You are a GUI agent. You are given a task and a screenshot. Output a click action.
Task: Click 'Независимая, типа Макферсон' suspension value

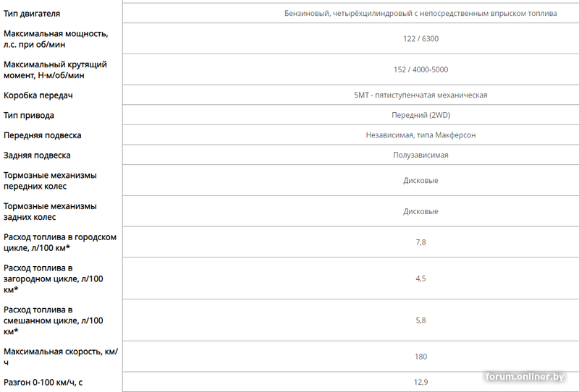[x=420, y=135]
